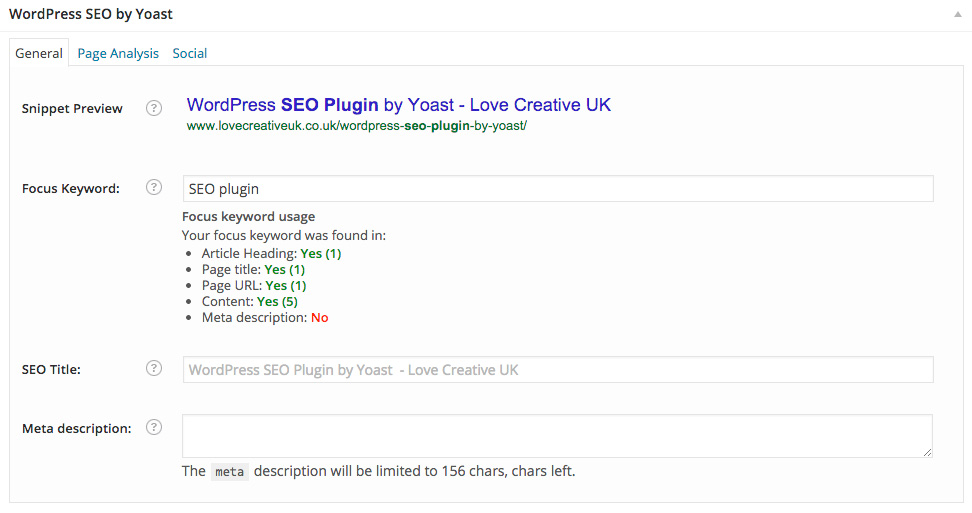The height and width of the screenshot is (513, 972).
Task: Click the 'WordPress SEO by Yoast' panel header
Action: tap(91, 15)
